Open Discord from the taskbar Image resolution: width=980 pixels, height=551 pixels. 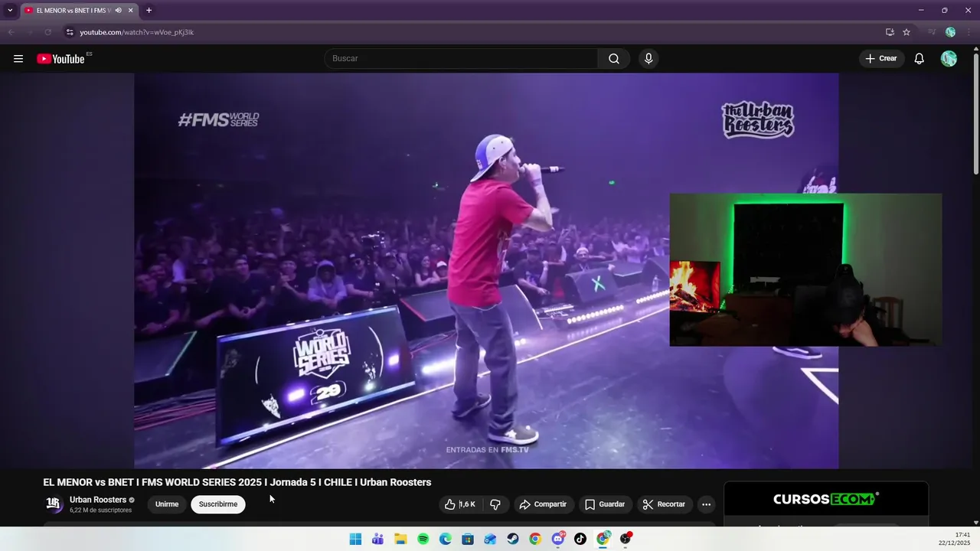tap(558, 539)
